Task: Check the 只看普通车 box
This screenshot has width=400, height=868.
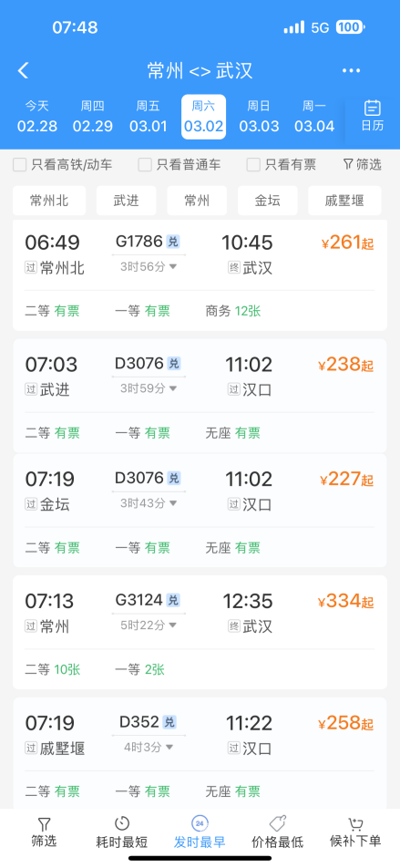Action: pos(145,164)
